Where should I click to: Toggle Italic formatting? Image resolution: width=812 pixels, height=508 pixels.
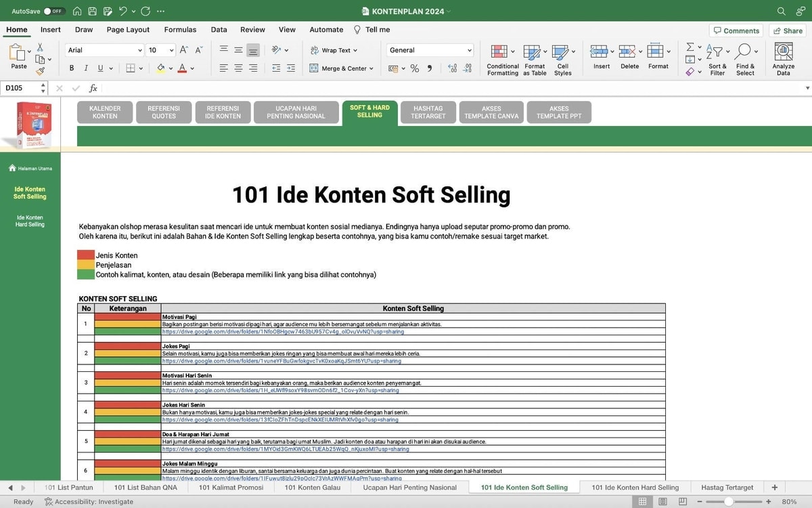click(x=86, y=68)
